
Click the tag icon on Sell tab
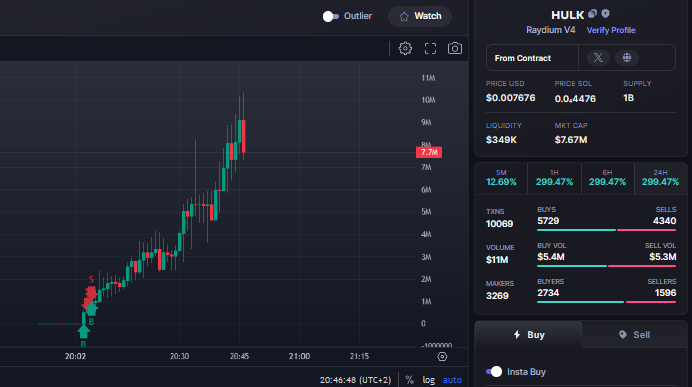(x=622, y=334)
